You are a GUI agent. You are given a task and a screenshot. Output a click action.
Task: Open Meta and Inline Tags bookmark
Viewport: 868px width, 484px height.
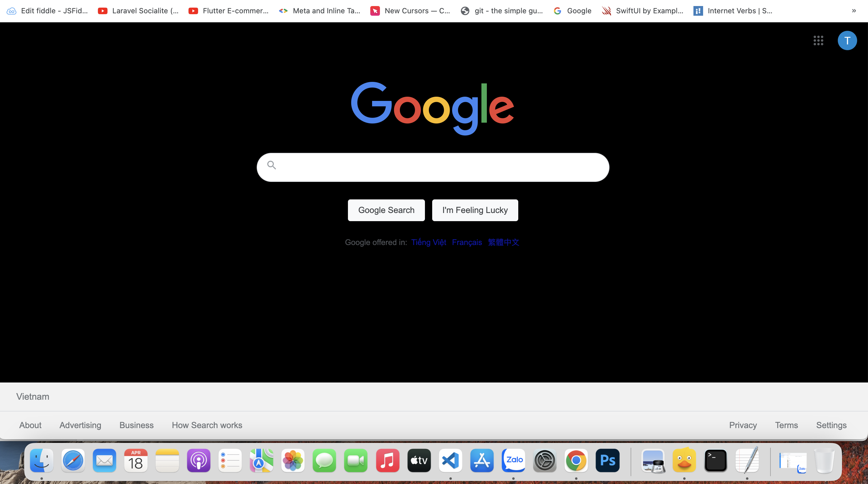pyautogui.click(x=320, y=11)
